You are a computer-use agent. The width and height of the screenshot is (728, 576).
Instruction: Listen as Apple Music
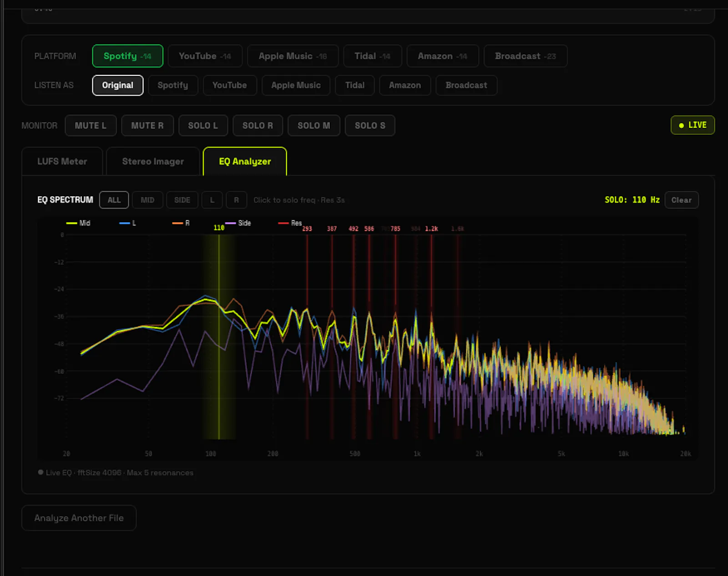point(296,85)
